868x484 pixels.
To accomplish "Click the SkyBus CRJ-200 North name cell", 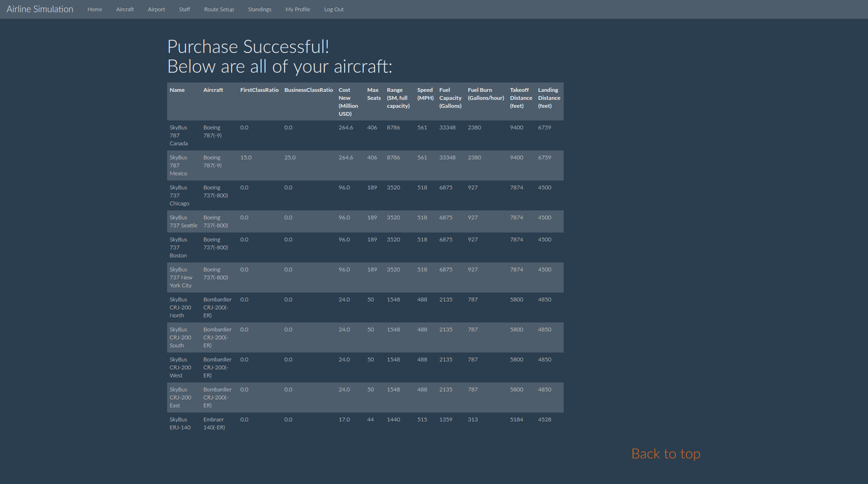I will tap(180, 308).
